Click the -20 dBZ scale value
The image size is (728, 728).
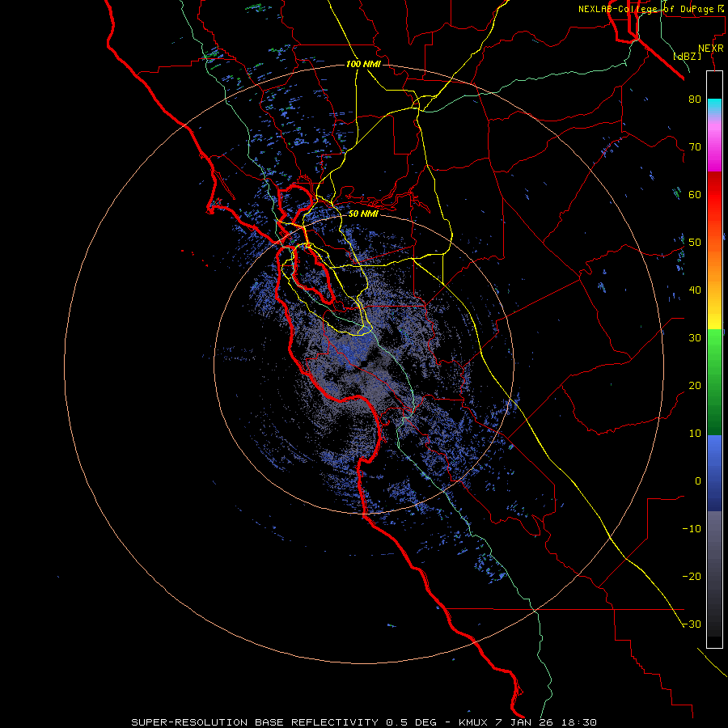click(692, 576)
